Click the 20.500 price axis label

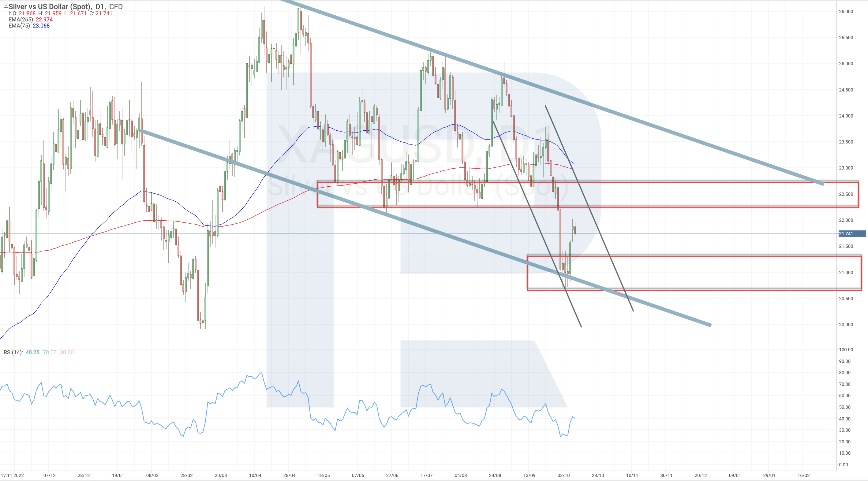click(x=846, y=299)
